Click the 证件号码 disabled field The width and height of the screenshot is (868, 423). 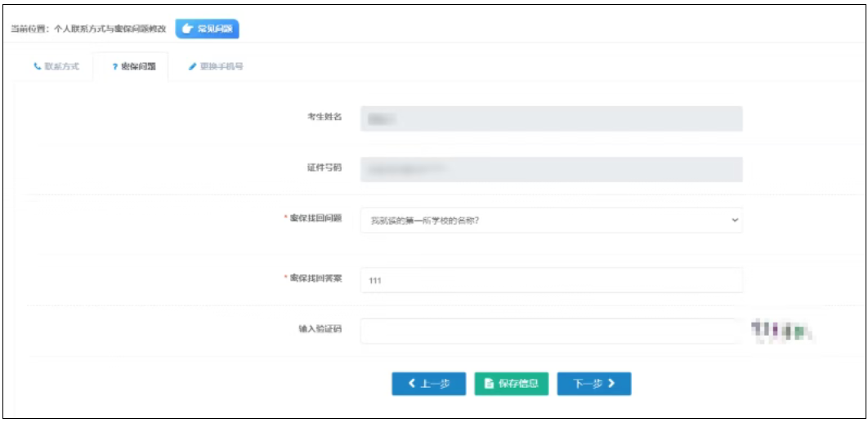(x=552, y=169)
